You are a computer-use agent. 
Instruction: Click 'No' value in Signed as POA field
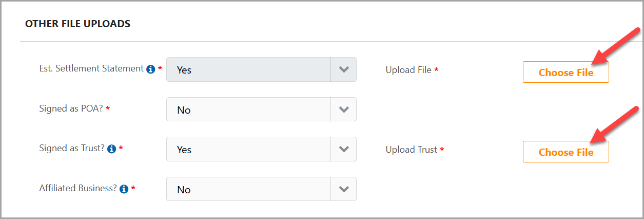pos(184,110)
